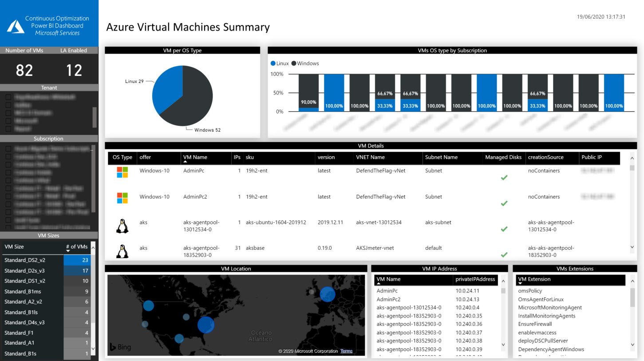644x361 pixels.
Task: Click the Managed Disks checkmark for AdminPc
Action: [x=504, y=178]
